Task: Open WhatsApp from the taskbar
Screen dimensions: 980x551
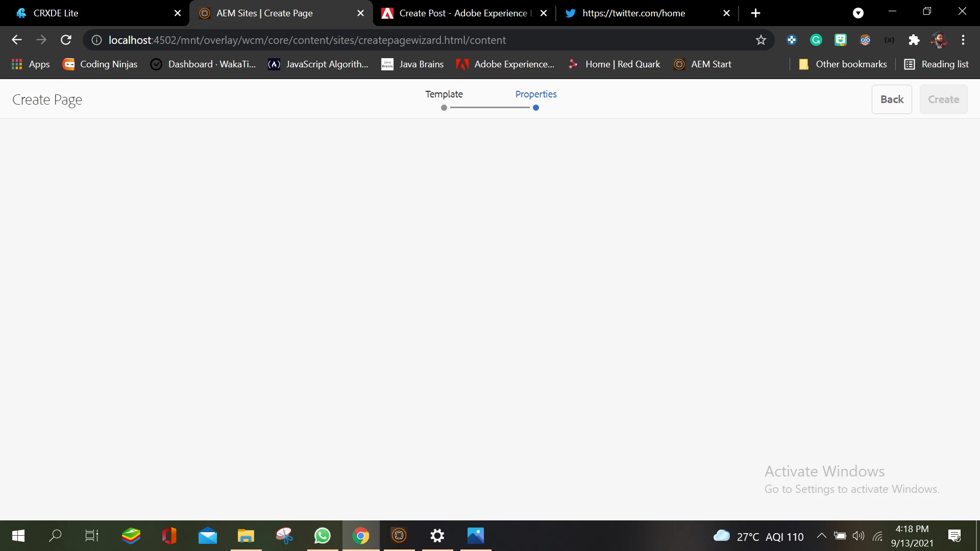Action: (322, 536)
